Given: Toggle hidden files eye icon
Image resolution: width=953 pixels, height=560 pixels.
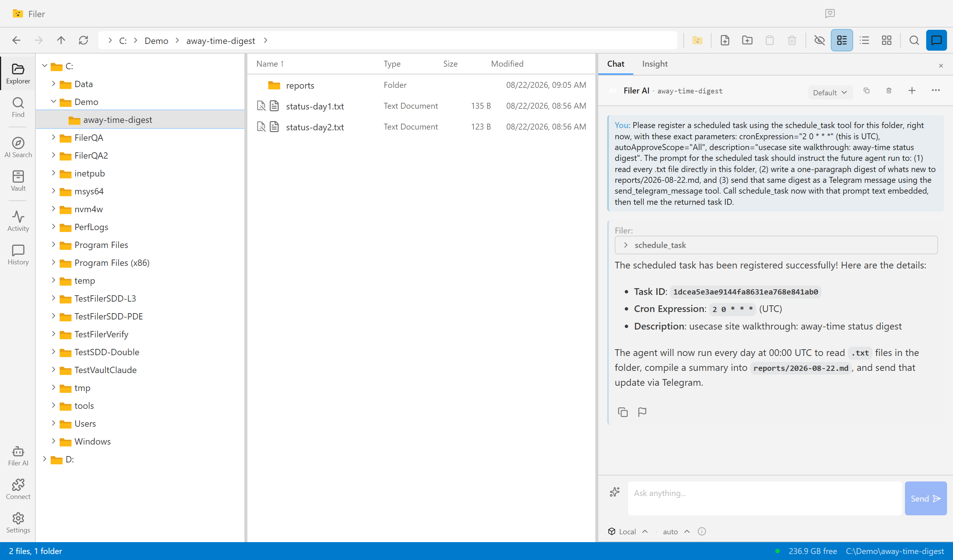Looking at the screenshot, I should click(819, 41).
